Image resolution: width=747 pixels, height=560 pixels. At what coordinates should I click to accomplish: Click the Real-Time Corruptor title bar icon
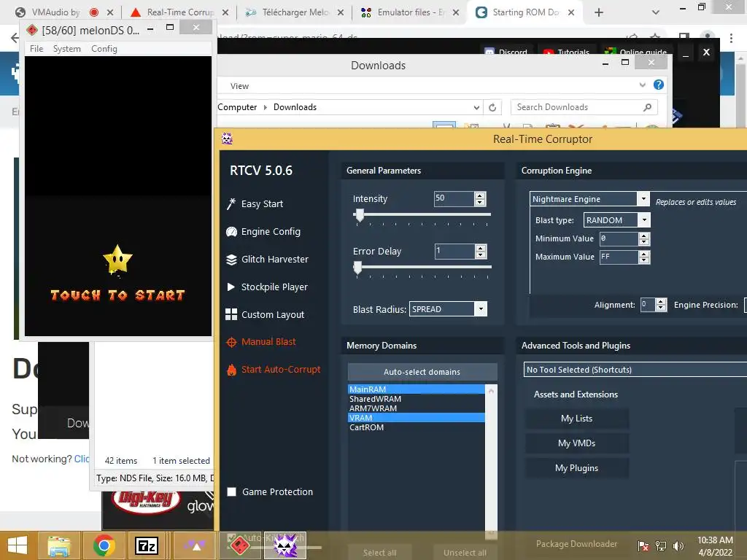pos(228,139)
